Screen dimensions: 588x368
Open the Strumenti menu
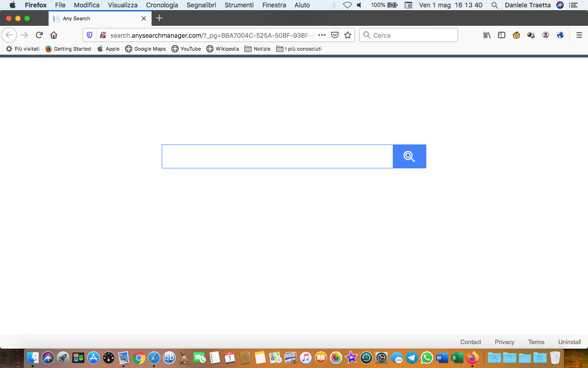click(239, 5)
